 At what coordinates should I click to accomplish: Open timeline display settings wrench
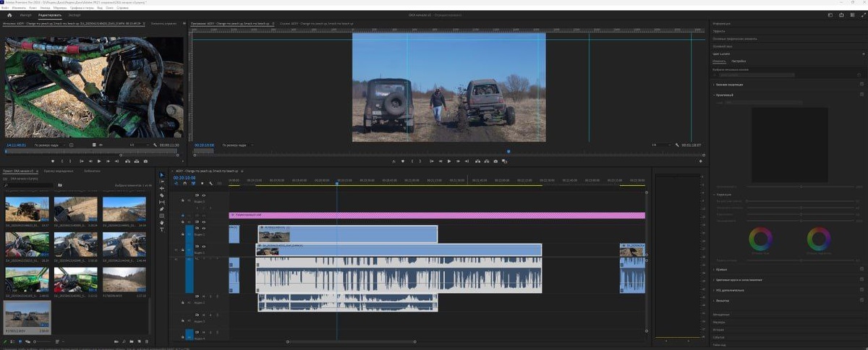209,183
